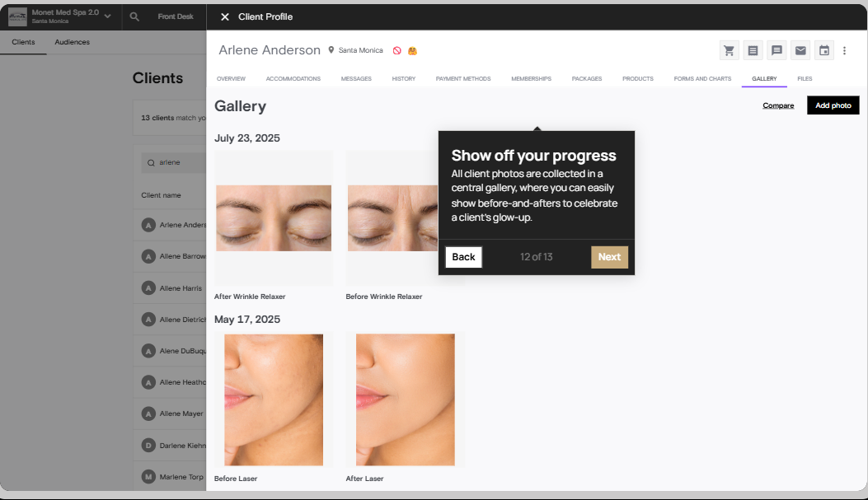The width and height of the screenshot is (868, 500).
Task: Open the chat message icon
Action: [777, 50]
